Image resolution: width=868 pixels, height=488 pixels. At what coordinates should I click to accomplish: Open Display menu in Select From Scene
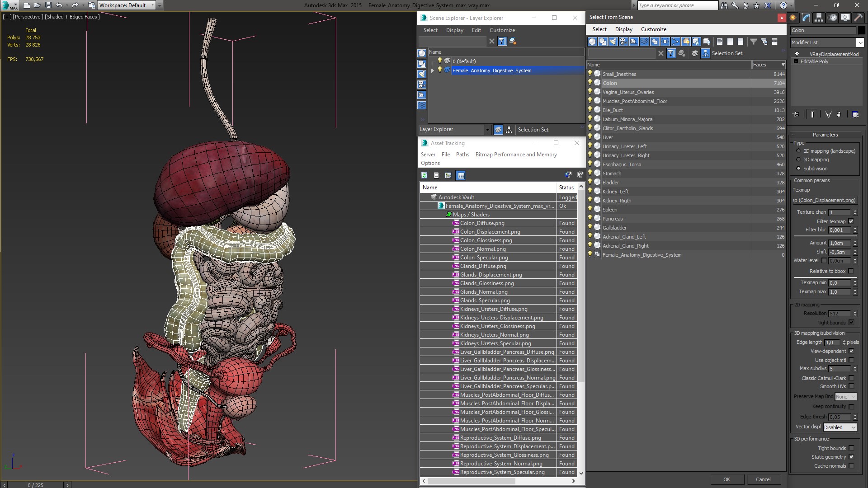click(x=623, y=29)
